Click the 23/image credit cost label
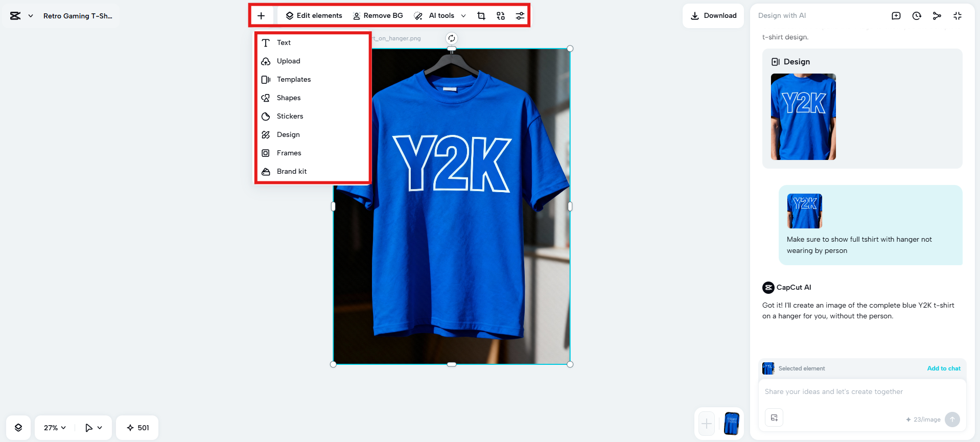The height and width of the screenshot is (442, 980). (x=923, y=420)
